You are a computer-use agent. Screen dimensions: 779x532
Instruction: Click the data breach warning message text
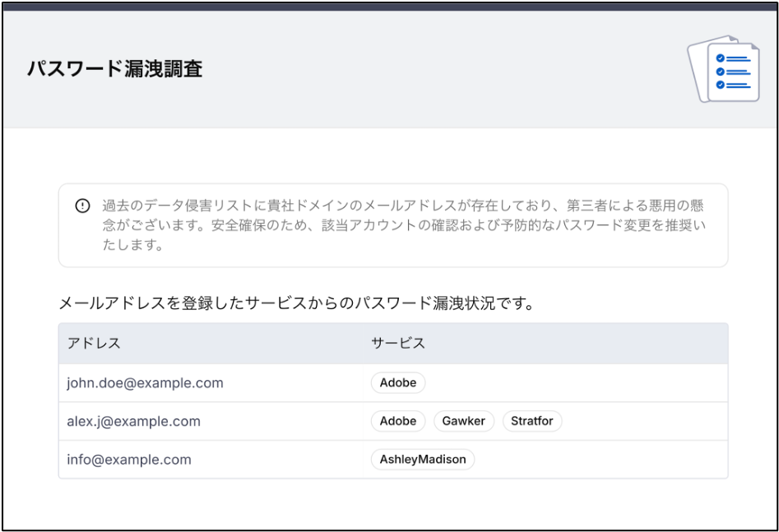(x=403, y=225)
